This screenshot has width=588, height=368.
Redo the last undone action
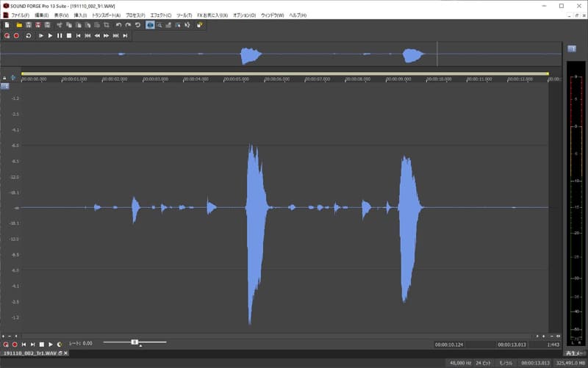(128, 25)
